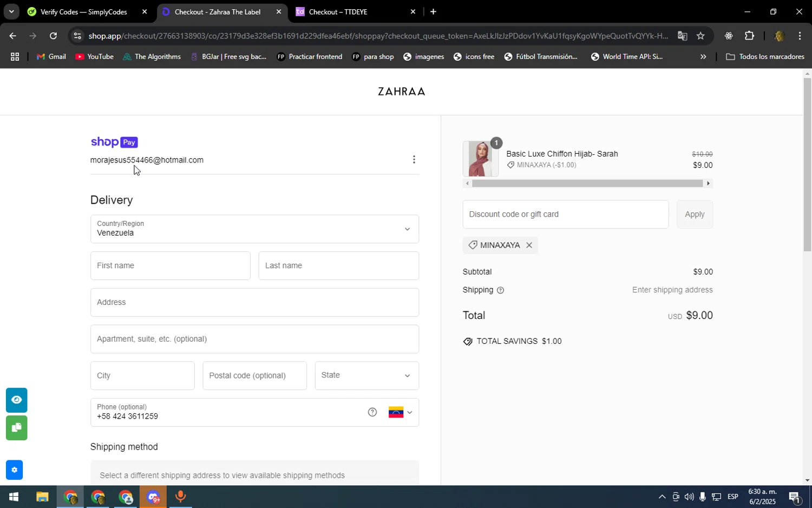Open phone country flag selector
812x508 pixels.
pos(401,412)
